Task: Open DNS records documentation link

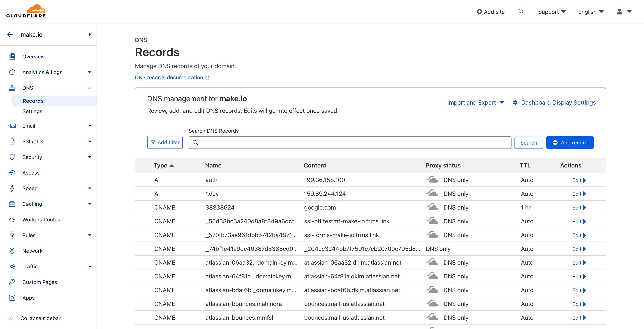Action: pyautogui.click(x=169, y=78)
